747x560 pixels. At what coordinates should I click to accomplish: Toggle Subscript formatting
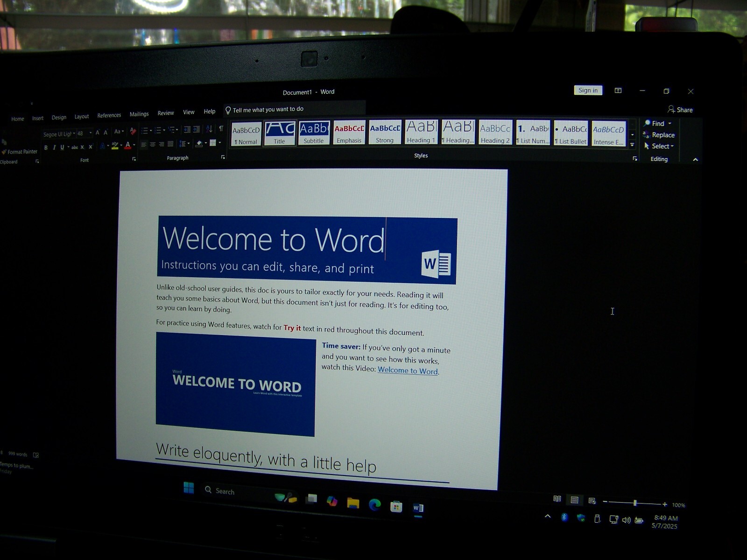(83, 147)
